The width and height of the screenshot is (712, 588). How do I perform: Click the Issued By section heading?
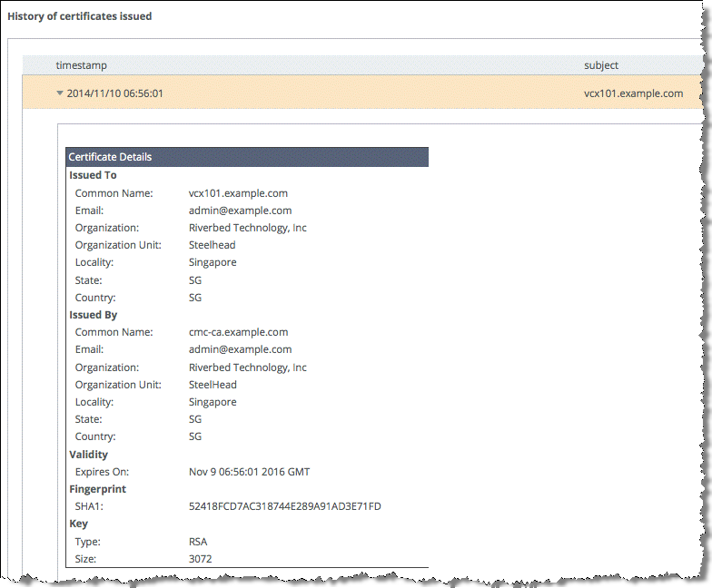tap(93, 315)
